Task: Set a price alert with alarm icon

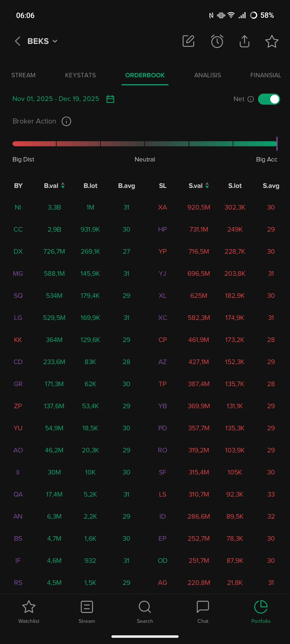Action: (x=217, y=41)
